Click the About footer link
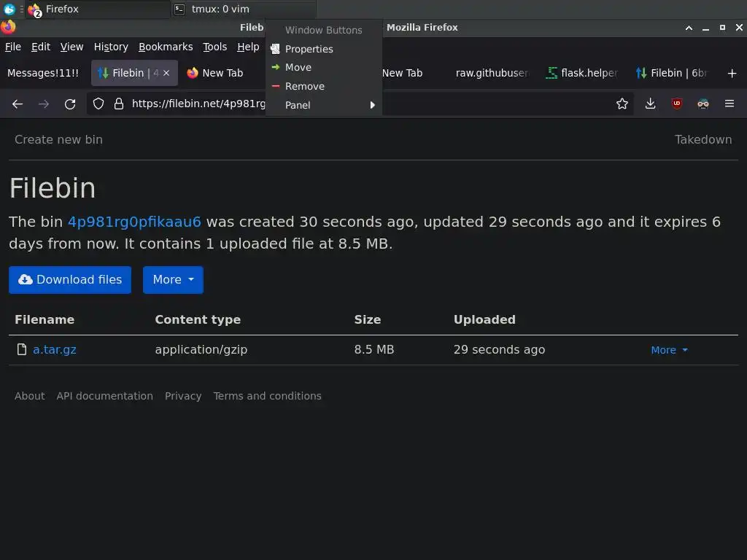Viewport: 747px width, 560px height. tap(29, 396)
